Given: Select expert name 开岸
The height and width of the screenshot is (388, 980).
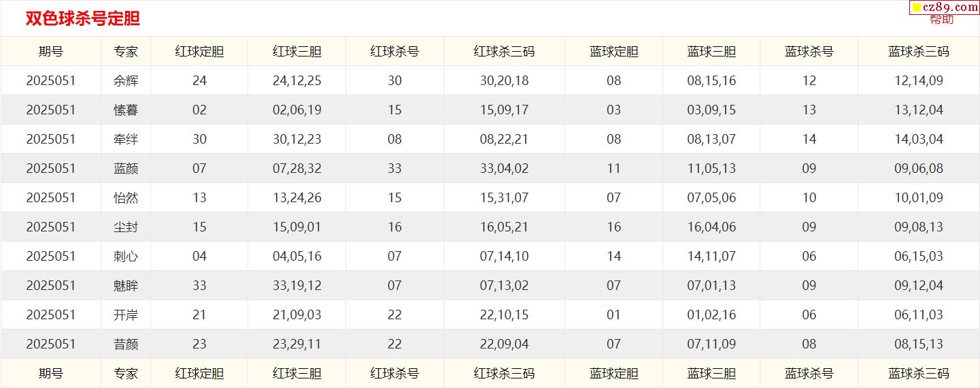Looking at the screenshot, I should click(x=126, y=315).
